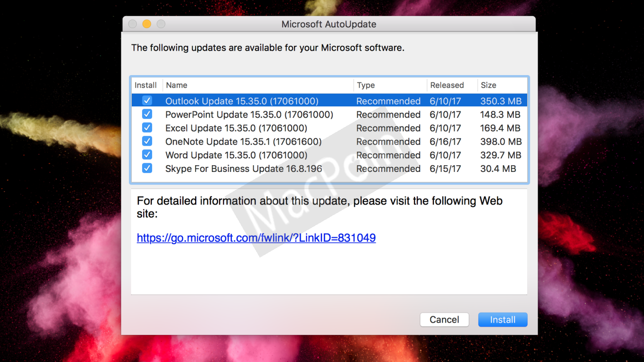Toggle the Excel Update install checkbox
This screenshot has width=644, height=362.
point(147,128)
